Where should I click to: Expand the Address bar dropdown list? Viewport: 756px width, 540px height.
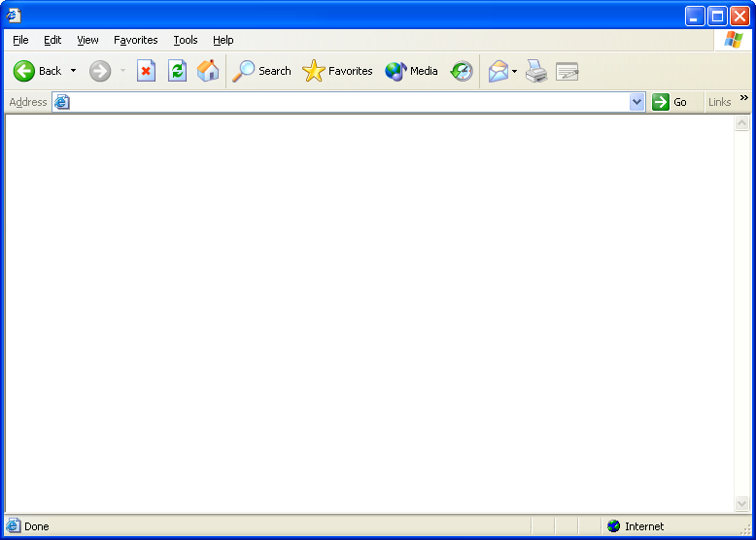(x=636, y=102)
